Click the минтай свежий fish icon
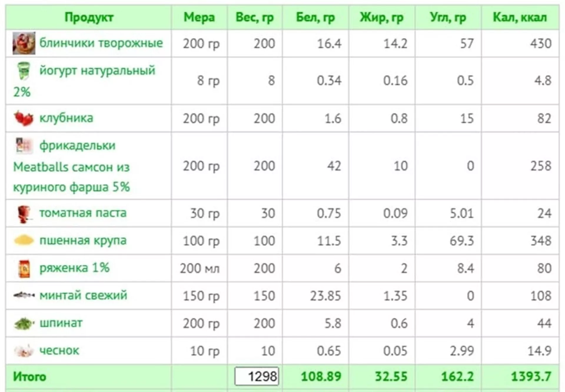 (x=24, y=295)
